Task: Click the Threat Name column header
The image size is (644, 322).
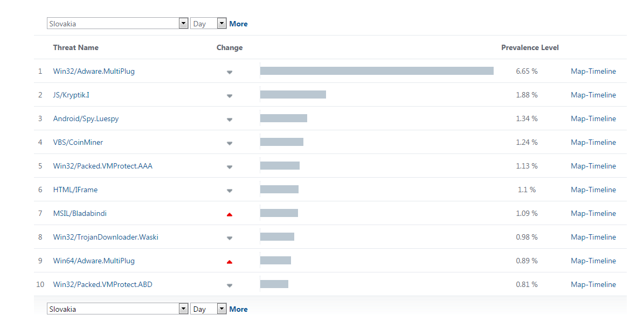Action: tap(75, 47)
